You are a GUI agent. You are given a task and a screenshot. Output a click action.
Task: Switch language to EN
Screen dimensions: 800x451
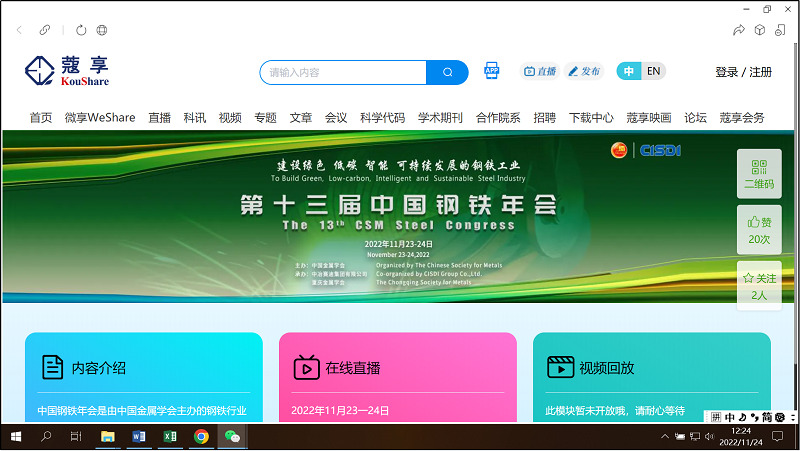(654, 71)
